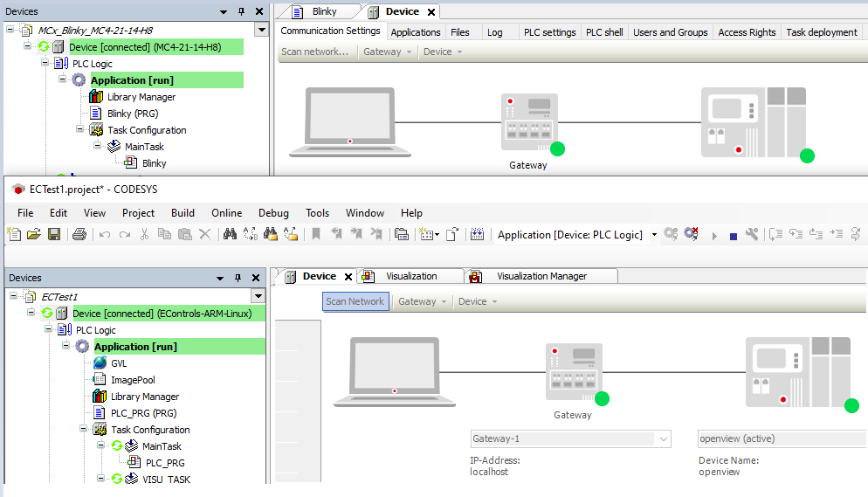This screenshot has width=868, height=497.
Task: Click the Print toolbar icon
Action: (79, 234)
